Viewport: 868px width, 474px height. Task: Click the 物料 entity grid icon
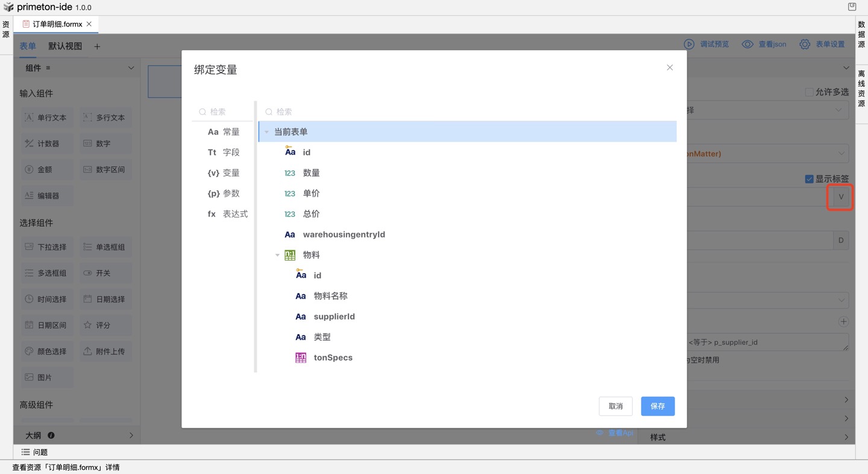click(290, 255)
